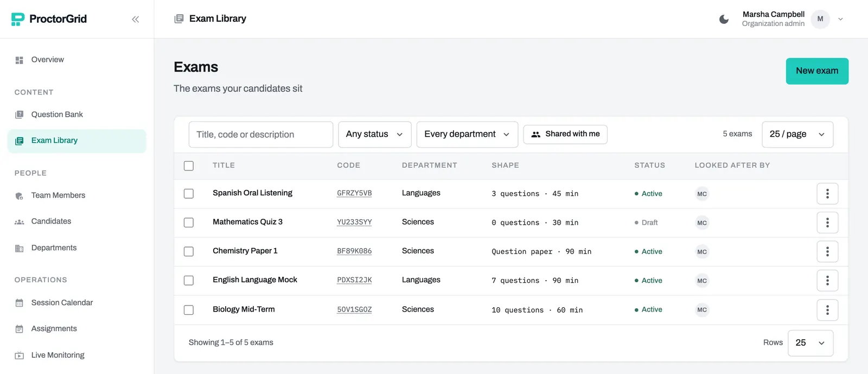Open row actions for Spanish Oral Listening
The width and height of the screenshot is (868, 374).
click(x=827, y=194)
